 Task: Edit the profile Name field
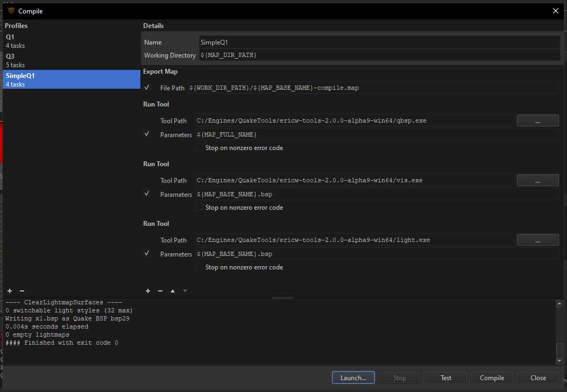click(x=379, y=42)
